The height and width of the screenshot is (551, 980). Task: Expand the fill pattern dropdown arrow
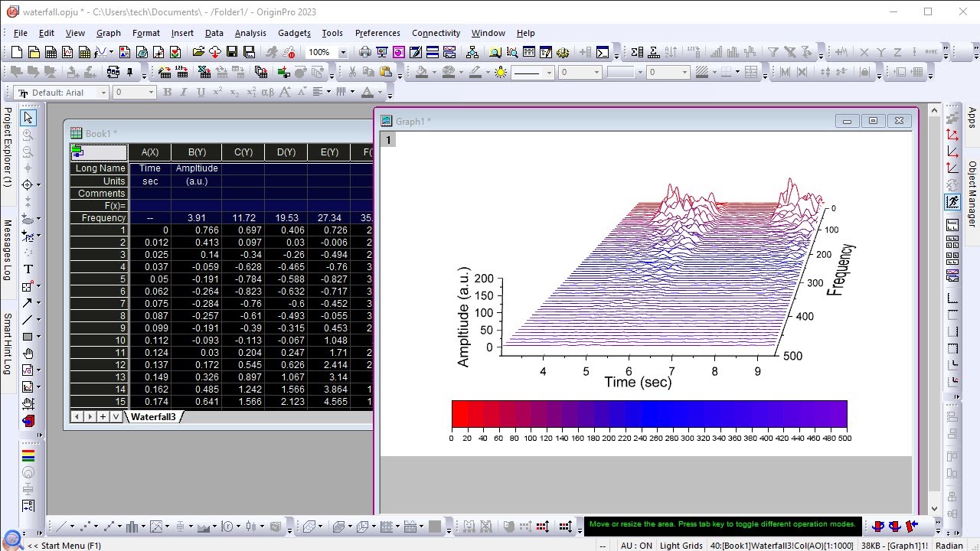714,73
